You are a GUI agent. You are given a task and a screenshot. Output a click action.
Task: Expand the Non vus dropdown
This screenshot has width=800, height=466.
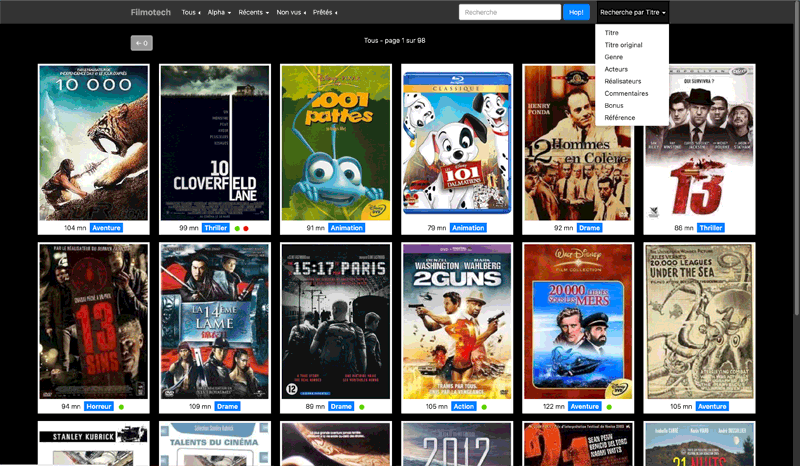click(291, 12)
